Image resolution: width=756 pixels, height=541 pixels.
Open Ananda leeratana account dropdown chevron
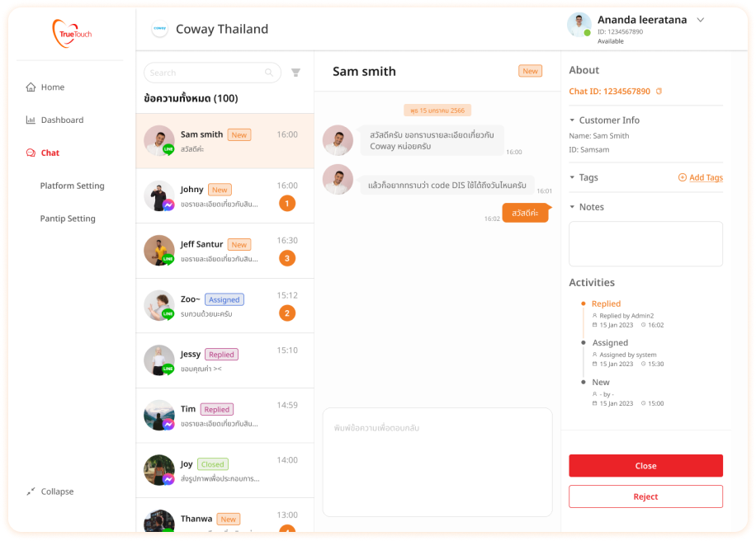pyautogui.click(x=701, y=20)
